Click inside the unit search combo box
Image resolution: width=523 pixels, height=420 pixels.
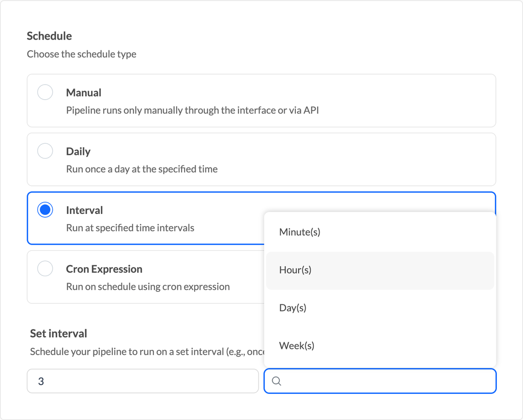tap(387, 381)
